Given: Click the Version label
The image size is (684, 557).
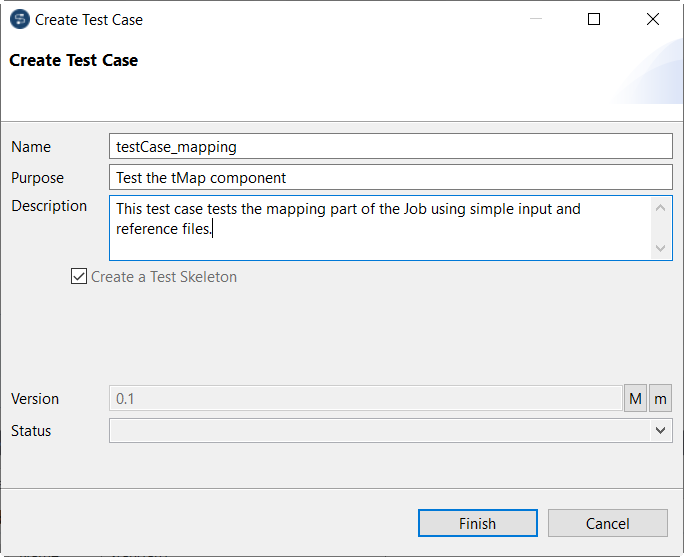Looking at the screenshot, I should pos(35,398).
